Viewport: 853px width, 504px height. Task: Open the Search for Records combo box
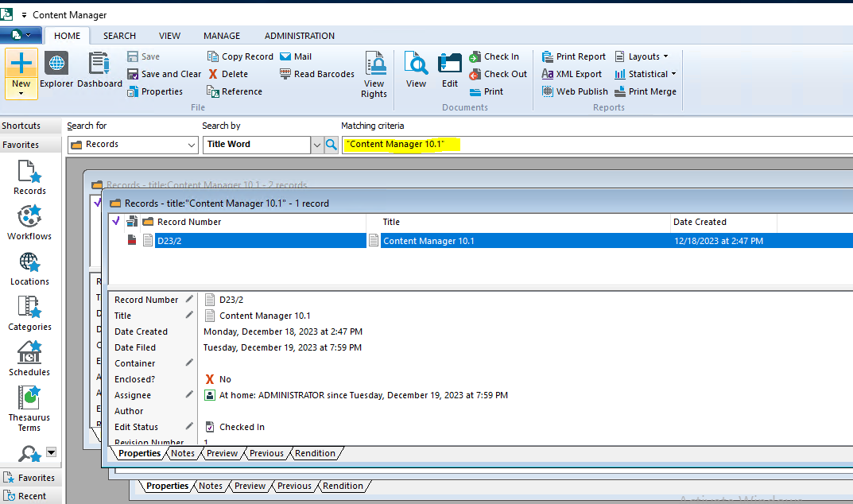(x=133, y=145)
